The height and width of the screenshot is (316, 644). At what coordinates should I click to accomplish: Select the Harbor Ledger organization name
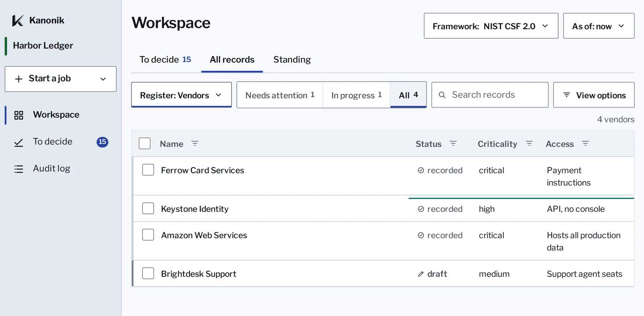(43, 46)
